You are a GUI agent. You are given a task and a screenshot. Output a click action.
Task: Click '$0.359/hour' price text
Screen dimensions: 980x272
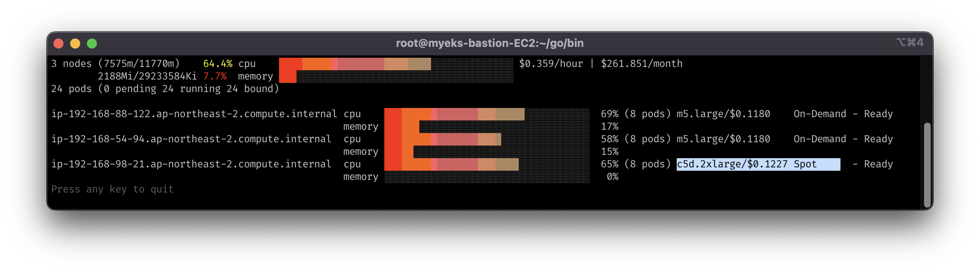[x=551, y=64]
